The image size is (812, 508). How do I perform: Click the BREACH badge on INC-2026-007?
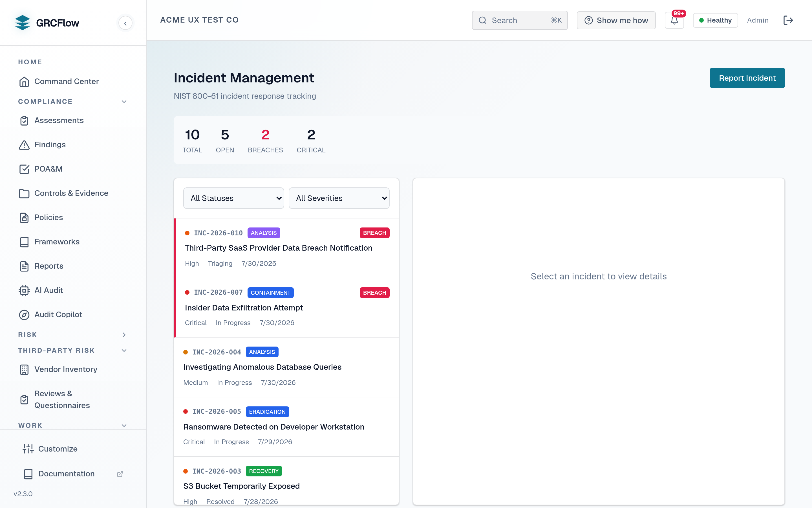click(374, 293)
